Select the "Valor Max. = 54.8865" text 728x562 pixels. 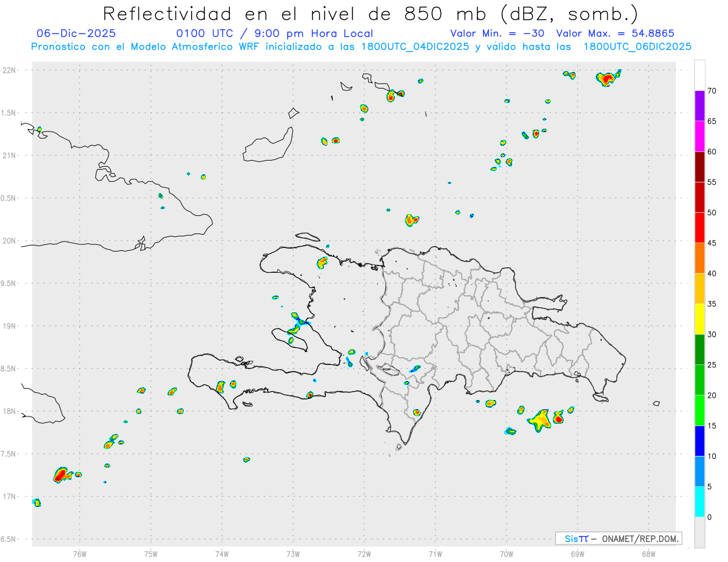pyautogui.click(x=615, y=33)
